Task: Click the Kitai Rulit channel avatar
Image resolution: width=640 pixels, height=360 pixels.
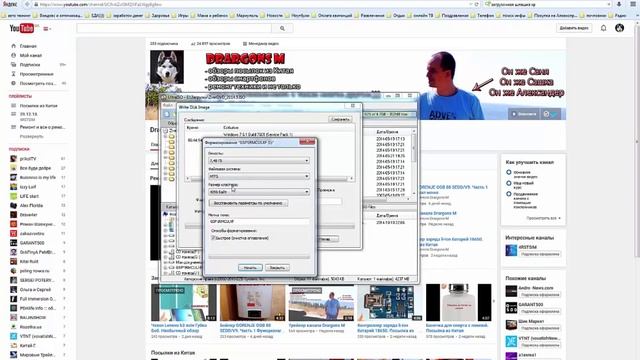Action: click(x=13, y=261)
